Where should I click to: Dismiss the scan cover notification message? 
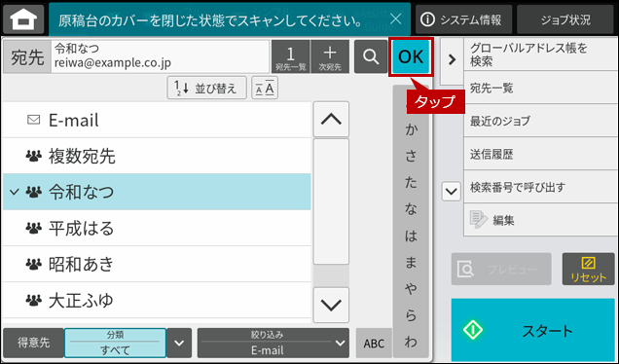[x=395, y=18]
